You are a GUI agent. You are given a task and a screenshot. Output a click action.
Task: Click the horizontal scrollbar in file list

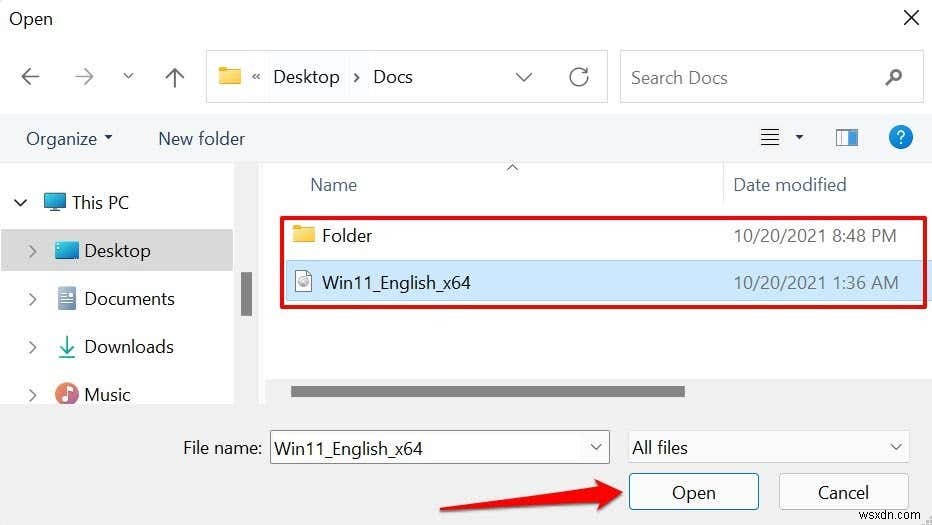click(x=487, y=391)
